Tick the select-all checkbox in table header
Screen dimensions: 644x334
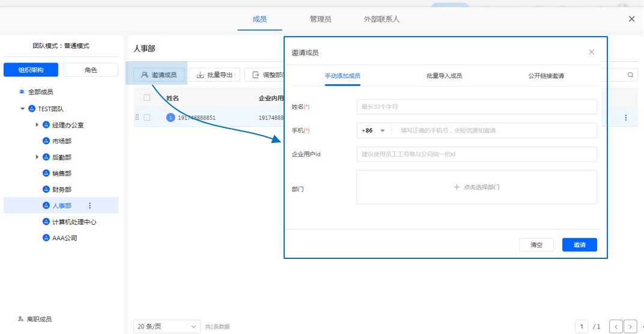147,97
